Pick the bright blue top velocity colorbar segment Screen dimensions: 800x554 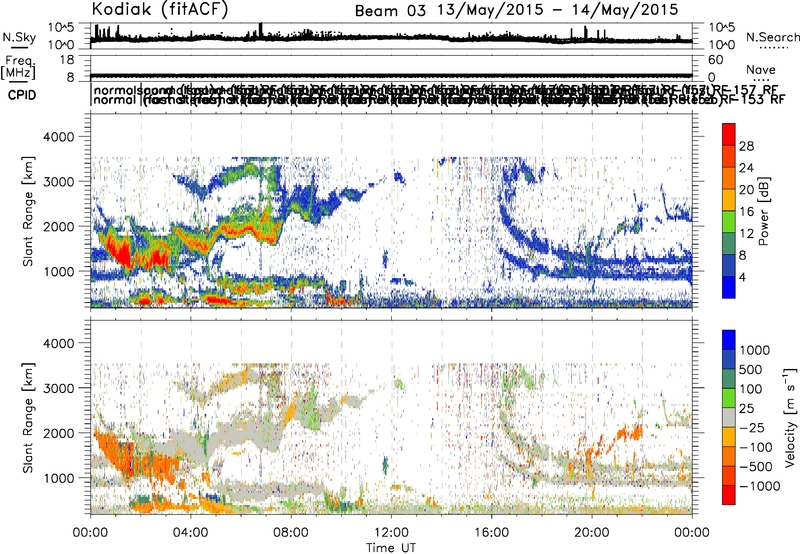pyautogui.click(x=729, y=340)
